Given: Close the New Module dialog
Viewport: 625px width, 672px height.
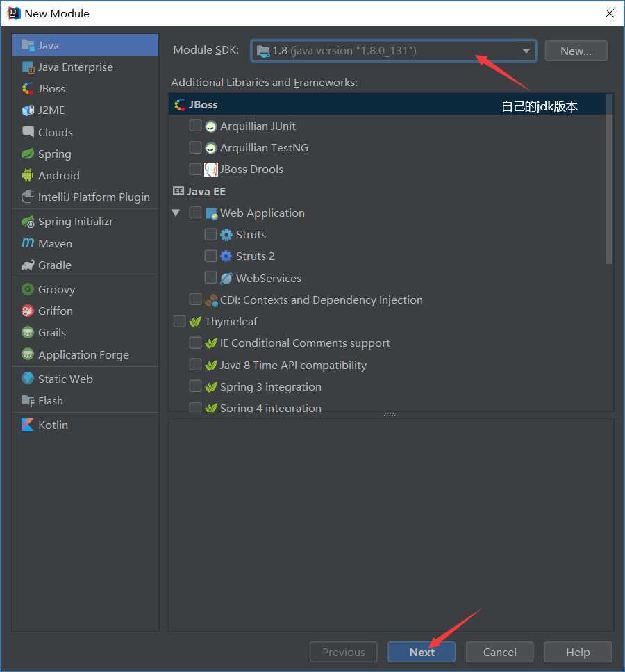Looking at the screenshot, I should click(610, 13).
